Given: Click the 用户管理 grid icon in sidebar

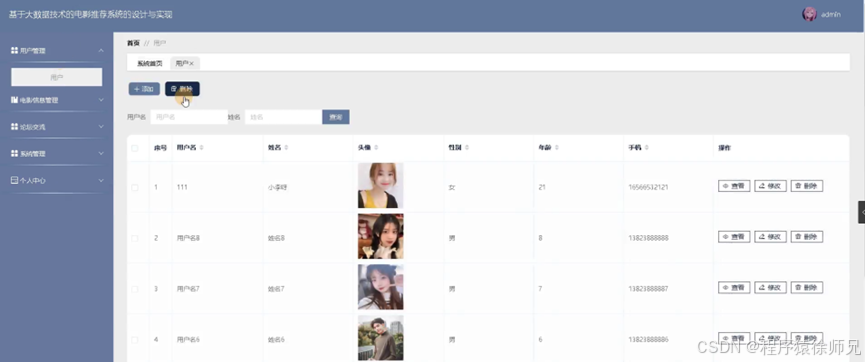Looking at the screenshot, I should (x=14, y=50).
